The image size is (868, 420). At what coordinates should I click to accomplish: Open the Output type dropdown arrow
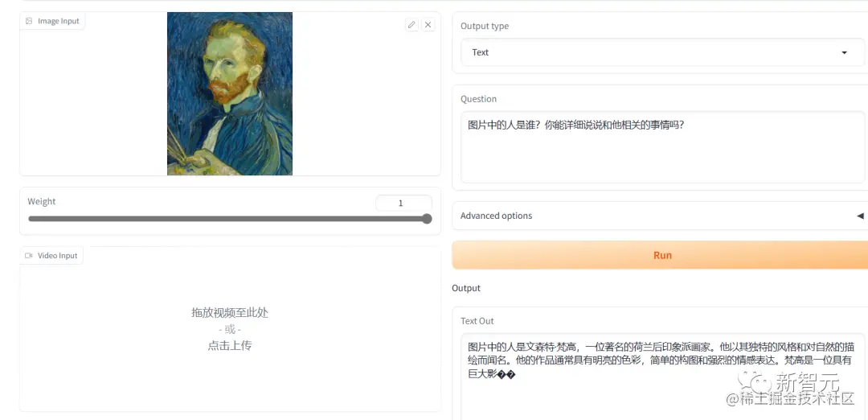coord(844,52)
